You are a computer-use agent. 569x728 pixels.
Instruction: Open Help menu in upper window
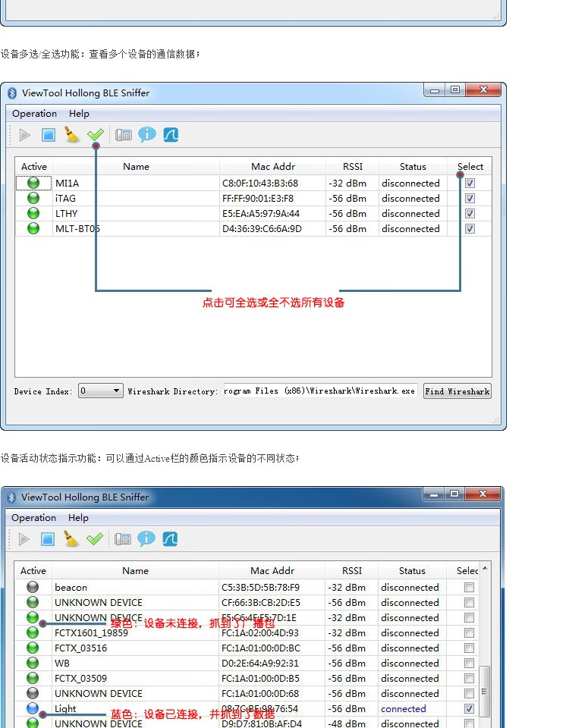click(79, 114)
